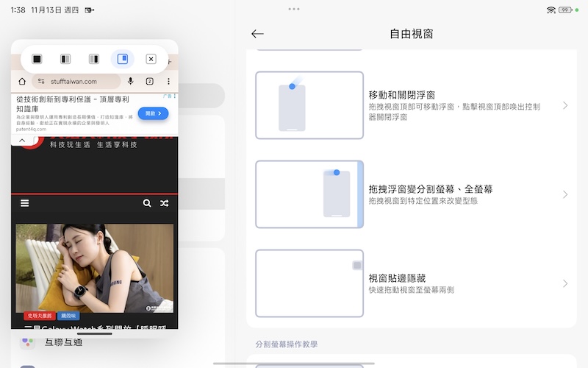This screenshot has height=368, width=588.
Task: Collapse the ad with the up chevron
Action: coord(22,140)
